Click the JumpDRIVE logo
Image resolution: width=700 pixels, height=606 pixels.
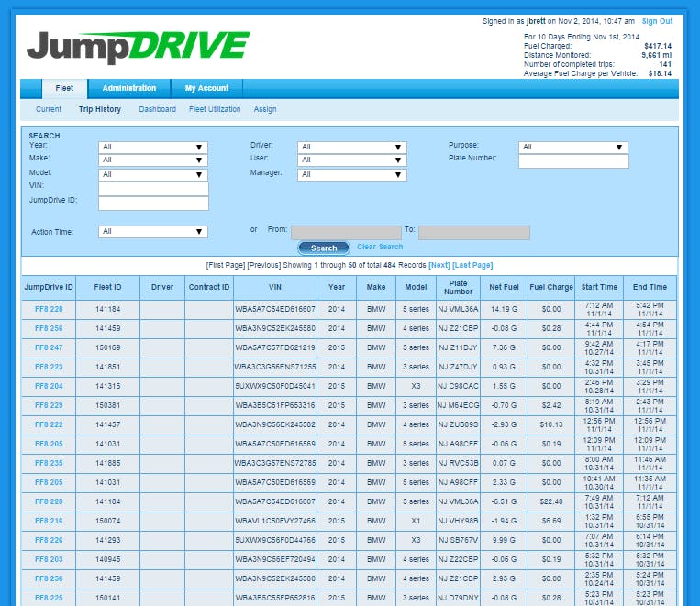point(139,47)
